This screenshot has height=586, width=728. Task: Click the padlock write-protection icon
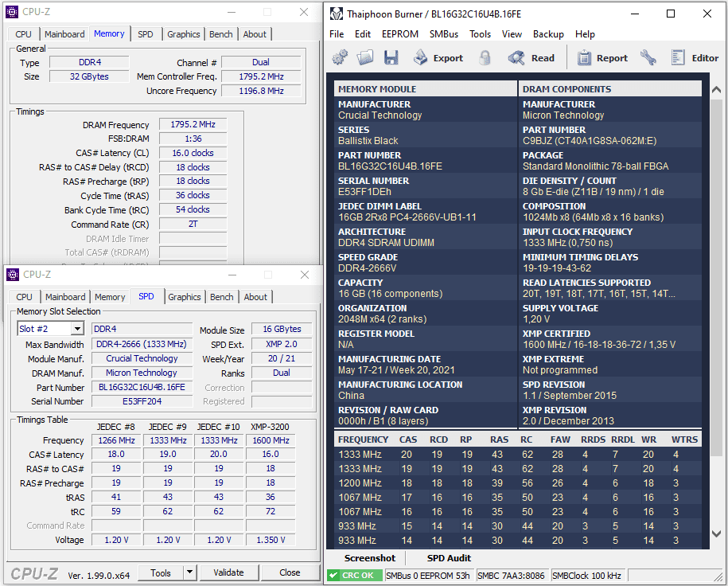pos(485,57)
